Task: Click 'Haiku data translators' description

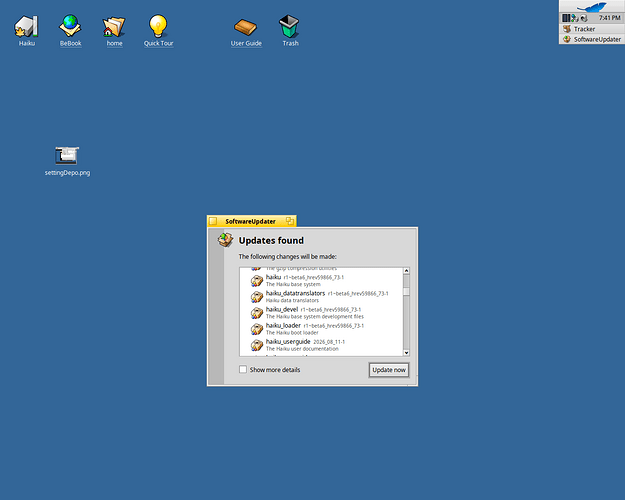Action: click(292, 300)
